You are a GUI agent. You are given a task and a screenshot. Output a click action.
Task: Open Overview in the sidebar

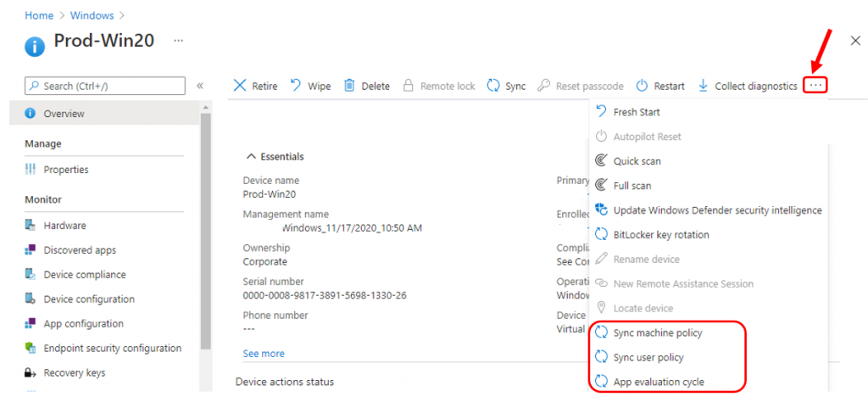coord(104,114)
